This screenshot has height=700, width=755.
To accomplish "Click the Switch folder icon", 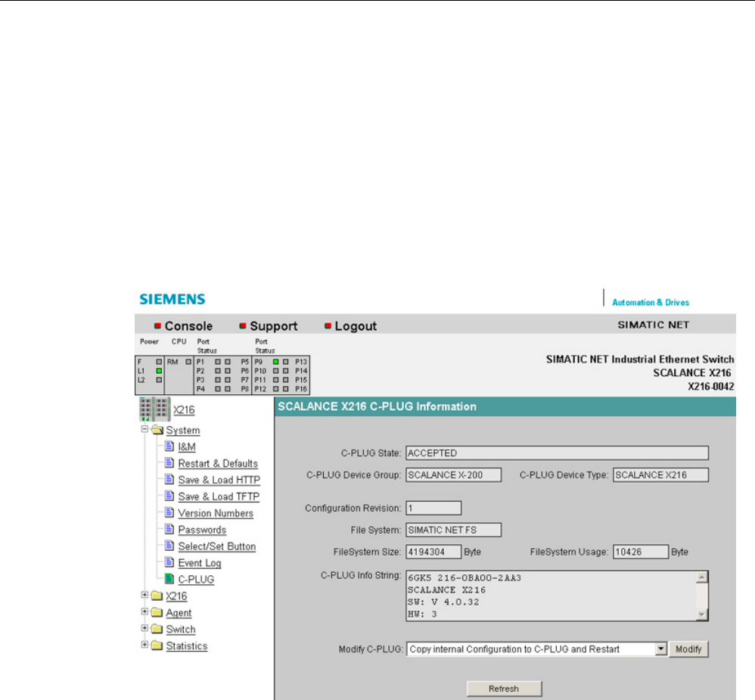I will tap(157, 629).
